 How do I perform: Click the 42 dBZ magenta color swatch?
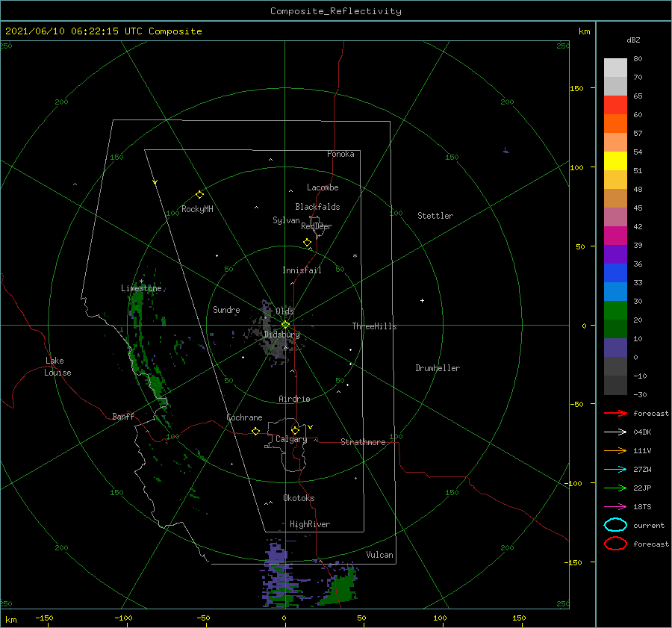[x=615, y=235]
